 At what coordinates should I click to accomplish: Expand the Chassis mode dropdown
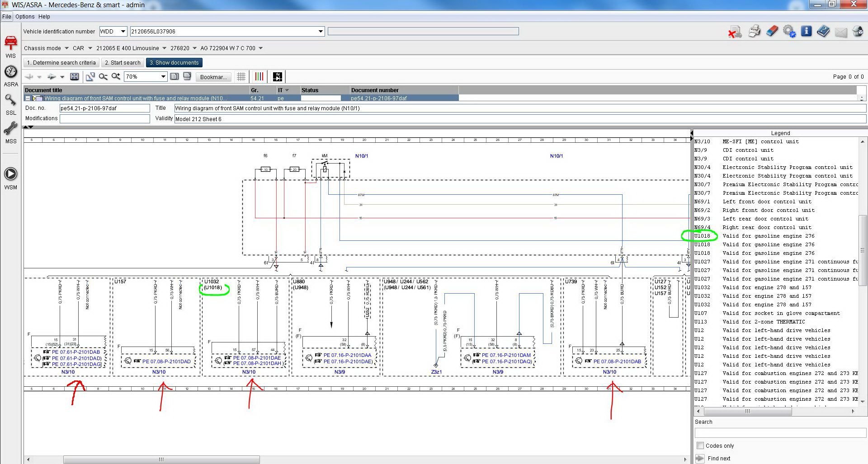pos(66,48)
